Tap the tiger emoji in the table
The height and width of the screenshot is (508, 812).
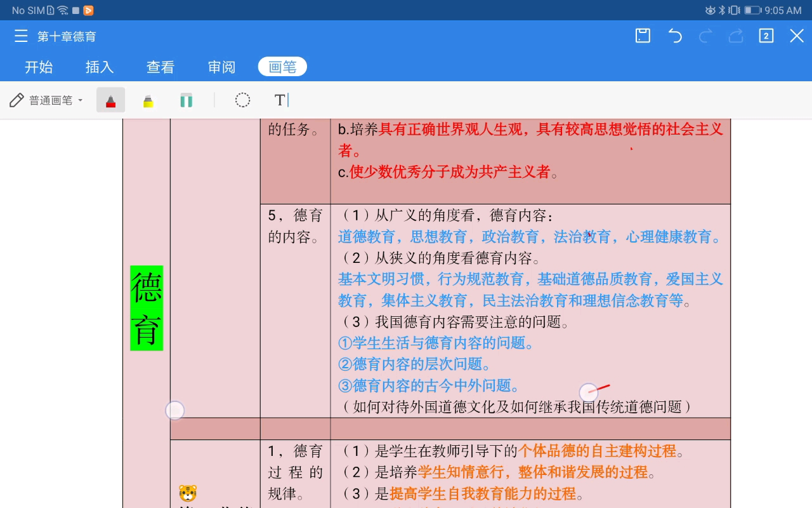tap(188, 493)
